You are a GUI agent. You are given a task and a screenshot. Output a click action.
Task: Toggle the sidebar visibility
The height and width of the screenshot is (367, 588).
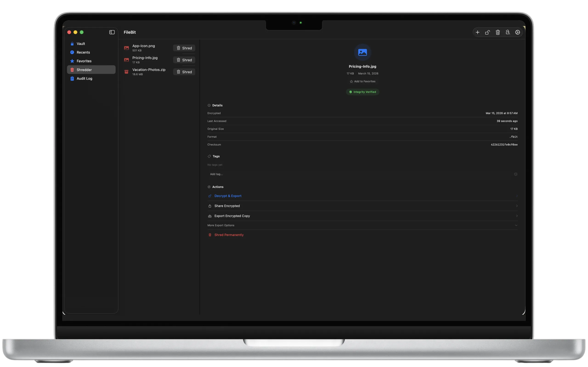click(112, 32)
